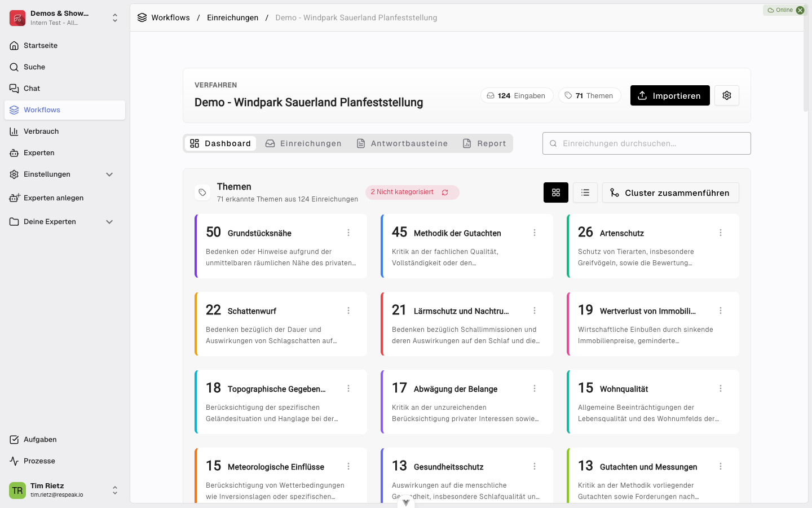The height and width of the screenshot is (508, 812).
Task: Switch to list view of themes
Action: click(585, 192)
